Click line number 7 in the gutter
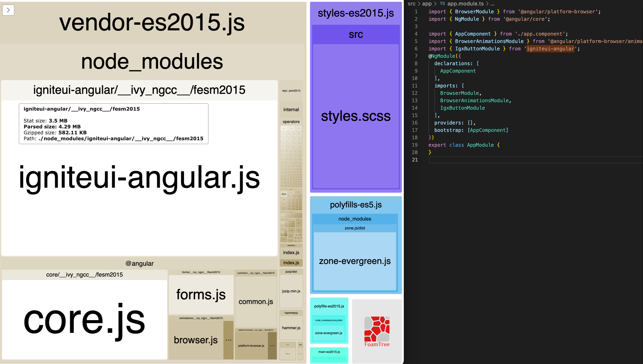The width and height of the screenshot is (643, 364). tap(416, 56)
